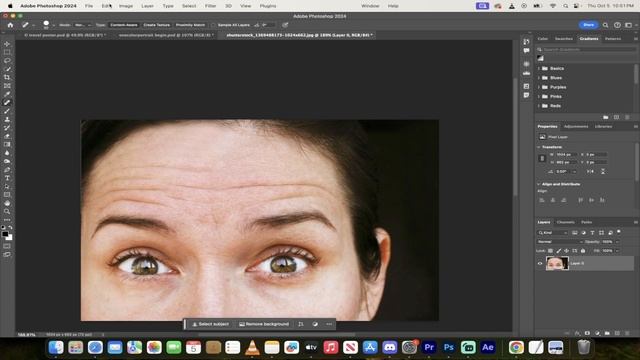Viewport: 640px width, 360px height.
Task: Open Premiere Pro in the Dock
Action: tap(429, 347)
